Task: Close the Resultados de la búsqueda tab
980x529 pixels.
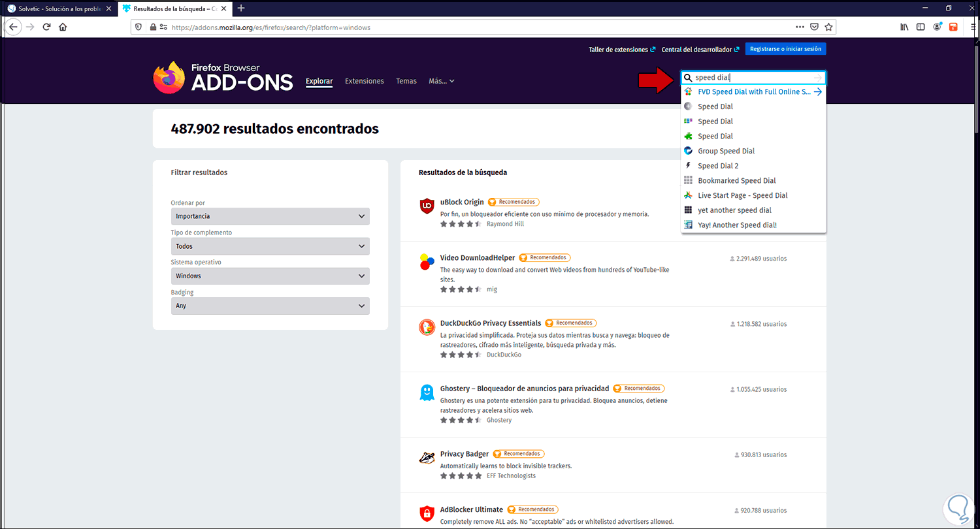Action: tap(223, 8)
